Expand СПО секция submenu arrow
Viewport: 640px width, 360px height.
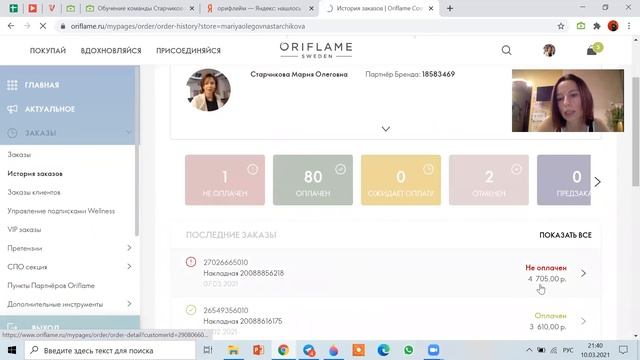pyautogui.click(x=129, y=267)
